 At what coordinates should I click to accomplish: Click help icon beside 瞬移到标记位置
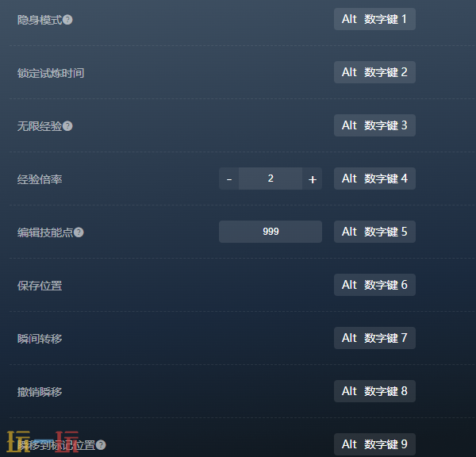pyautogui.click(x=101, y=445)
